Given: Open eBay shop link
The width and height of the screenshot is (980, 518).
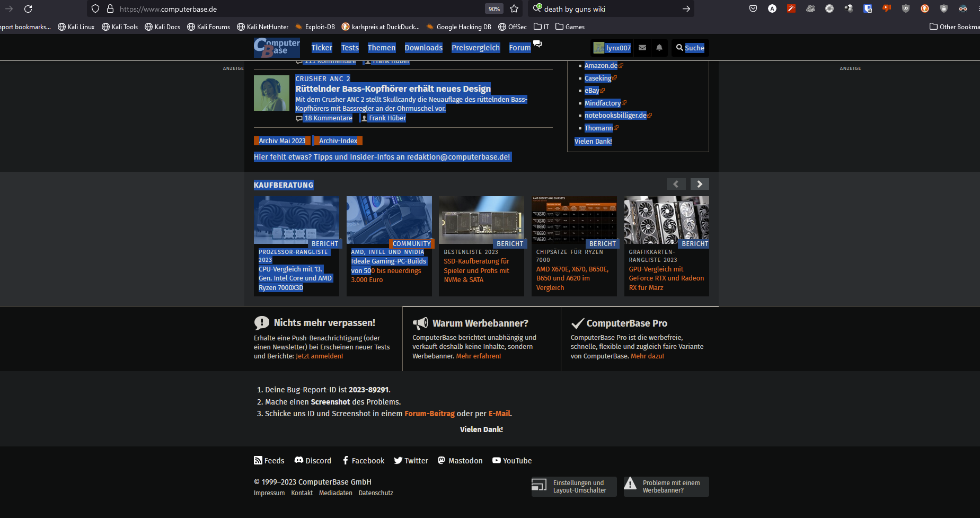Looking at the screenshot, I should [x=592, y=91].
